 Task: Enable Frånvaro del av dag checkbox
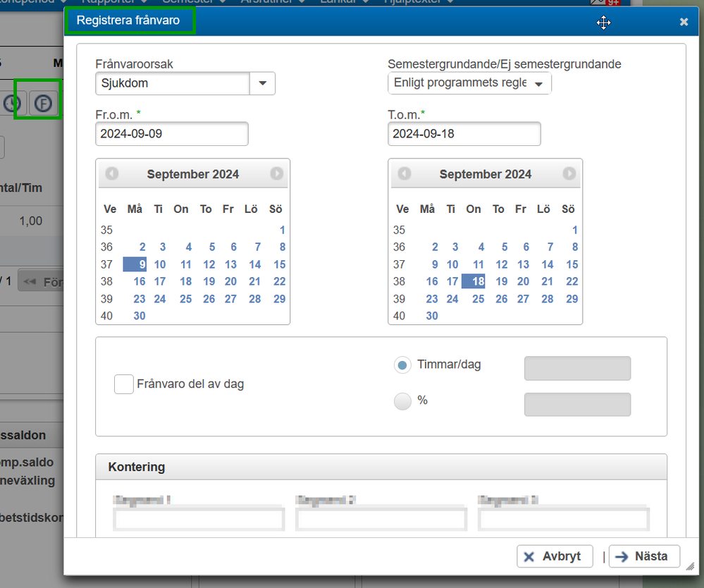coord(123,384)
